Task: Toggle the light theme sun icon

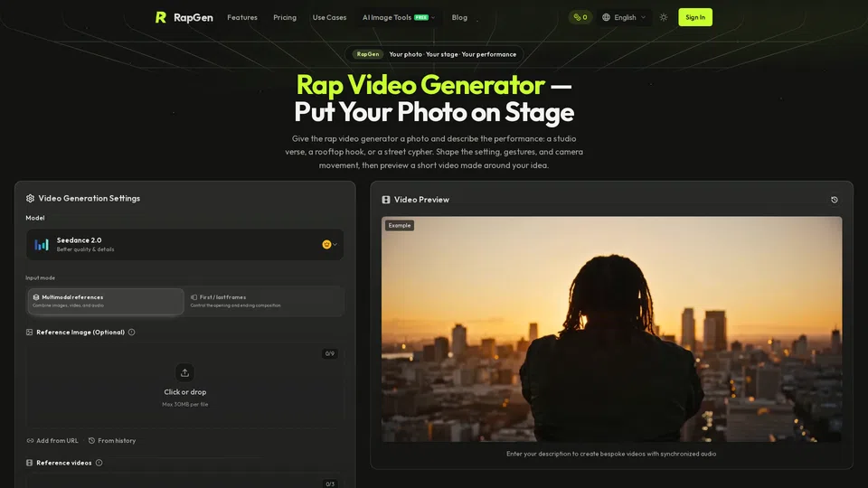Action: (x=663, y=17)
